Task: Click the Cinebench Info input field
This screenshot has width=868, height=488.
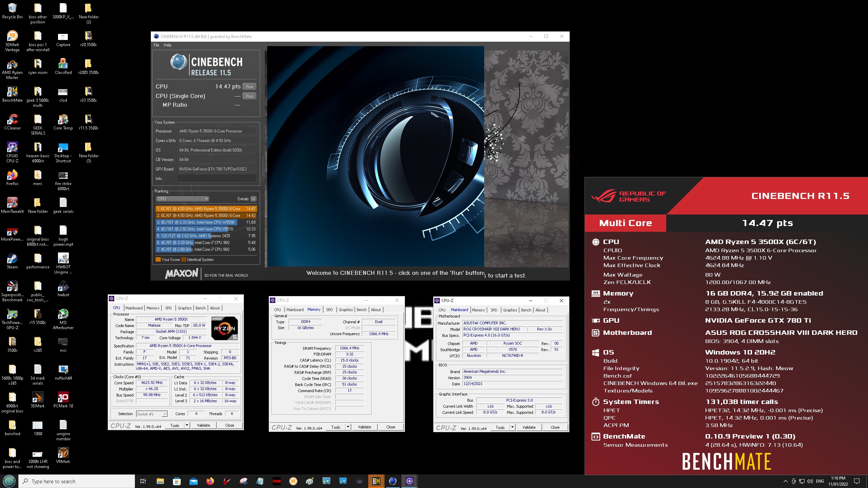Action: tap(217, 179)
